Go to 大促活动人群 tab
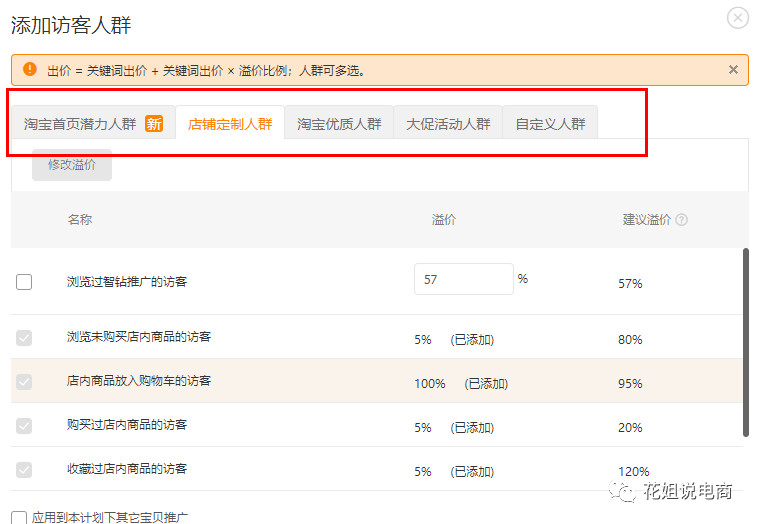This screenshot has height=524, width=757. pos(448,124)
